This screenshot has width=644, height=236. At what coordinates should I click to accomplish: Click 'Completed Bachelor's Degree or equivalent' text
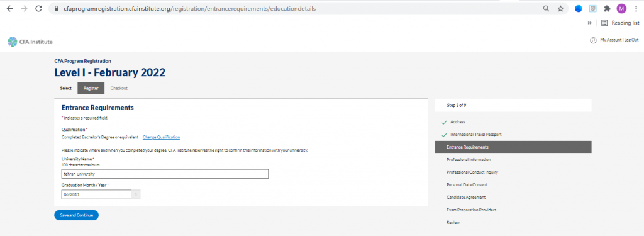click(100, 137)
